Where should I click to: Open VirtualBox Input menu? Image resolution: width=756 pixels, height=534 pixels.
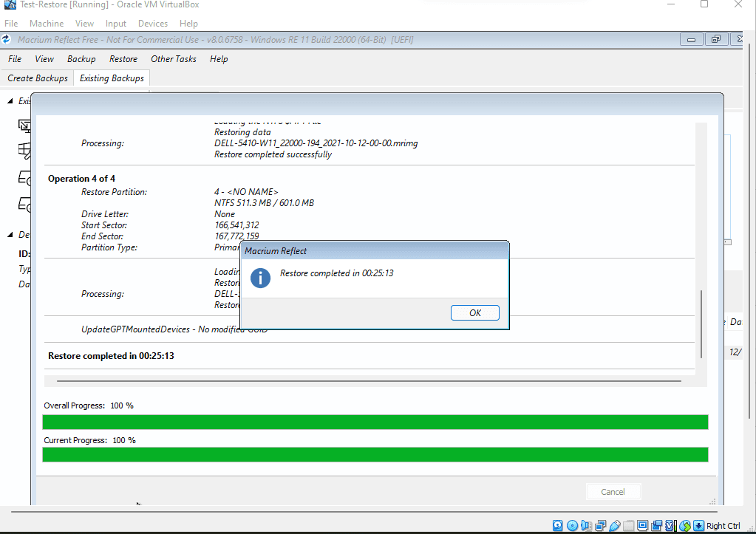tap(116, 24)
